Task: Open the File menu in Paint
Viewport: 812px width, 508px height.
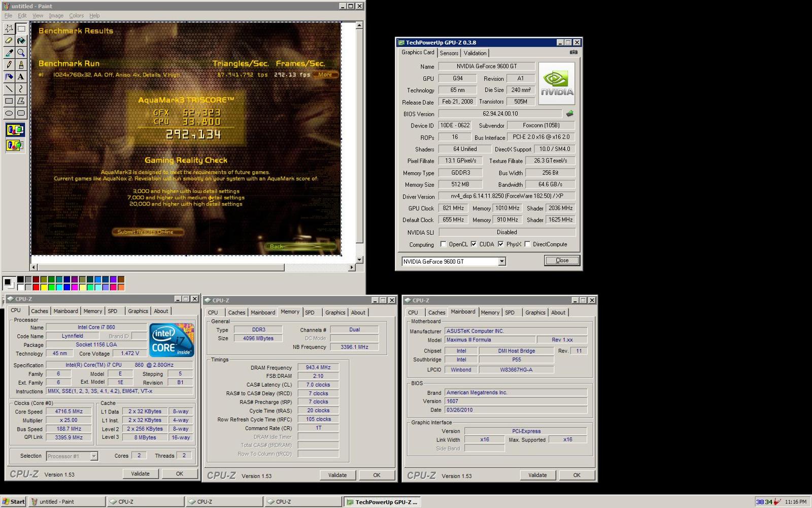Action: click(8, 16)
